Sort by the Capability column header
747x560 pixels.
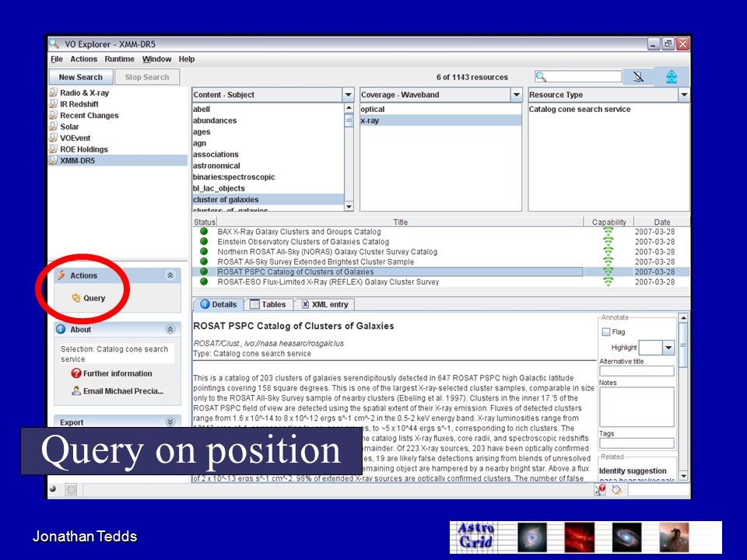click(x=608, y=222)
